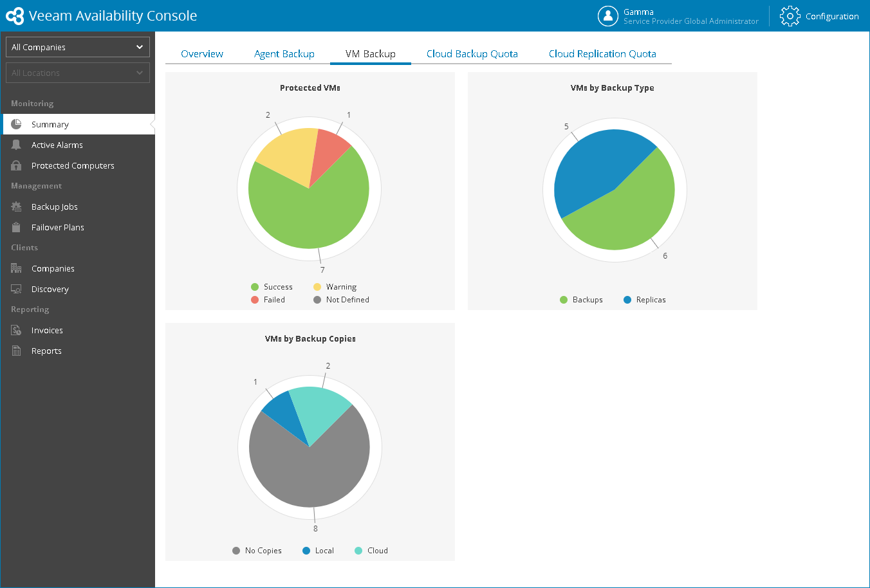870x588 pixels.
Task: Open Summary in the sidebar
Action: click(78, 124)
